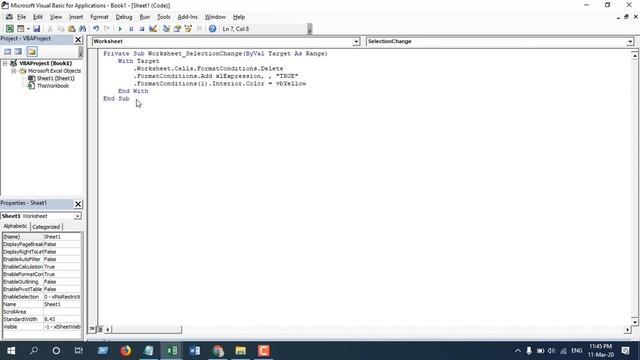Open the Project Explorer toolbar icon
This screenshot has width=640, height=360.
[x=166, y=29]
